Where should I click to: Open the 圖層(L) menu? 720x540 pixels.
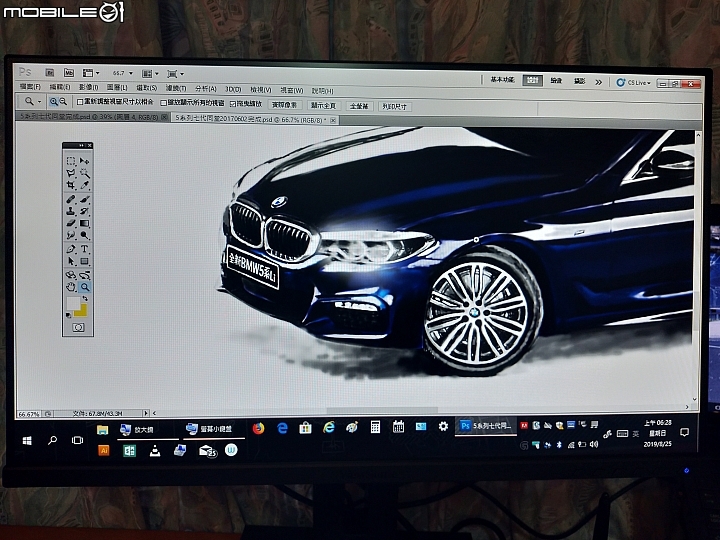coord(117,87)
